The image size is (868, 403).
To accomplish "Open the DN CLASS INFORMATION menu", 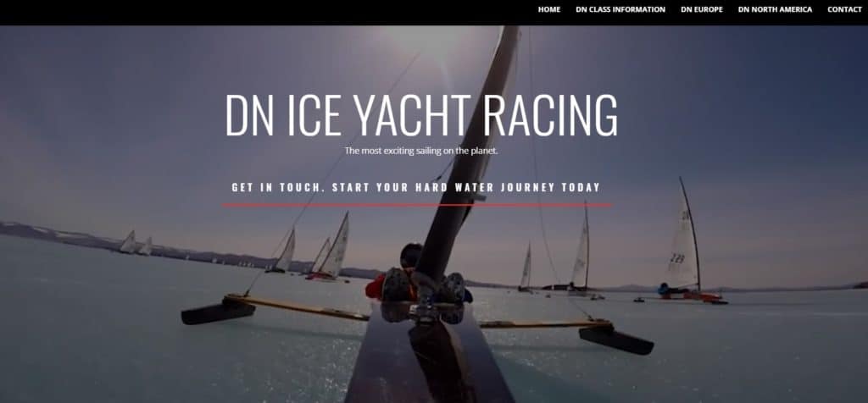I will 620,9.
